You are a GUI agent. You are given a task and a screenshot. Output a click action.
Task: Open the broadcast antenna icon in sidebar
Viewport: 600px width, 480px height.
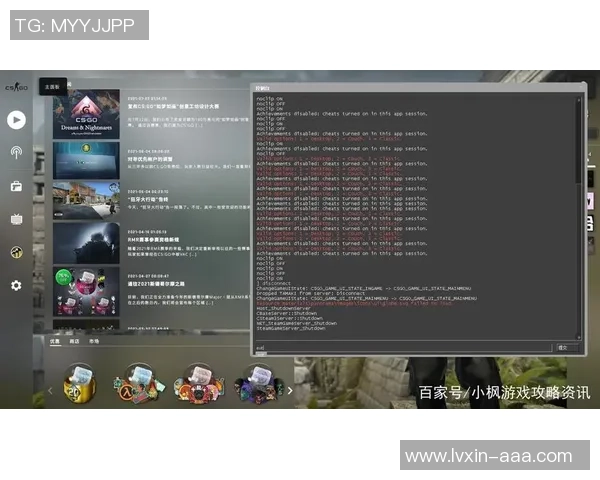coord(16,152)
